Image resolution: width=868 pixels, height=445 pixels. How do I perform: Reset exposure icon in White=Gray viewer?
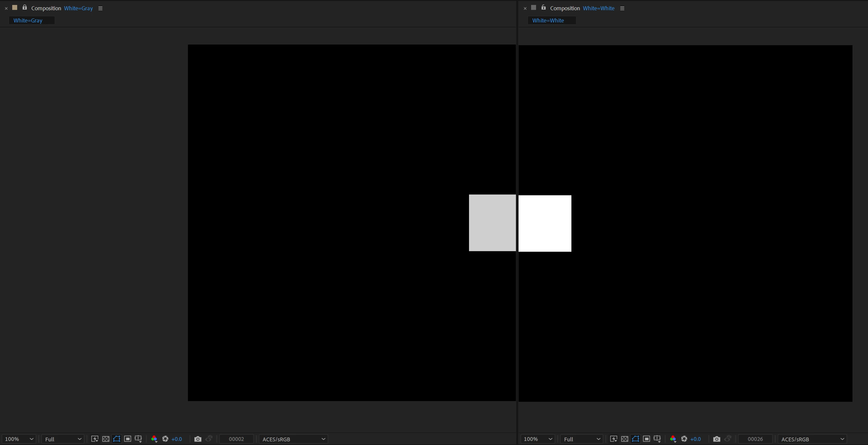[x=165, y=439]
